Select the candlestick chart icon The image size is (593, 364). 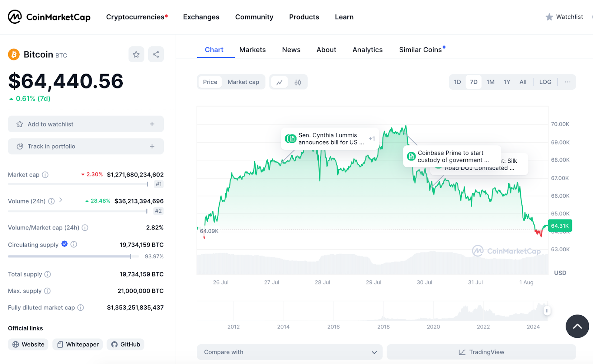298,82
